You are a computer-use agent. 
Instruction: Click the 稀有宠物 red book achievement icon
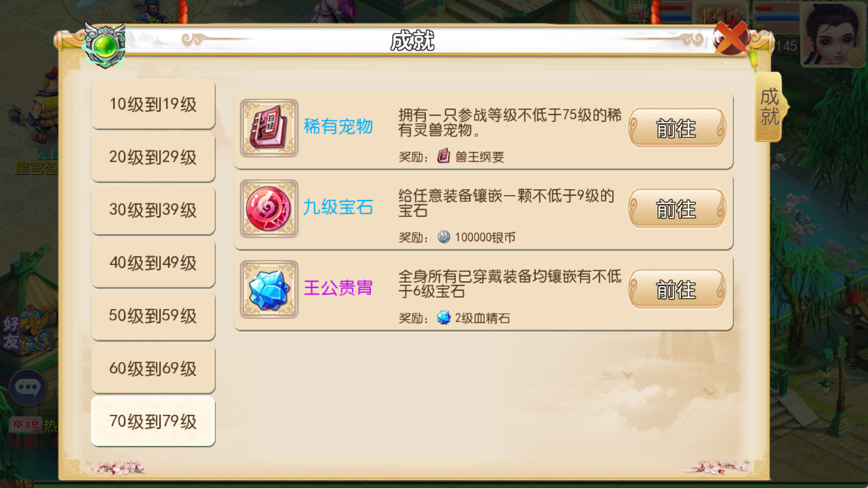tap(269, 128)
